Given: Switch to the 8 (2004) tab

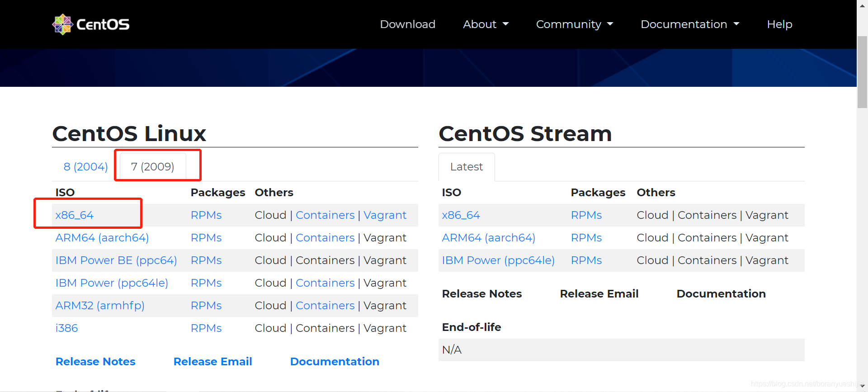Looking at the screenshot, I should pos(85,167).
